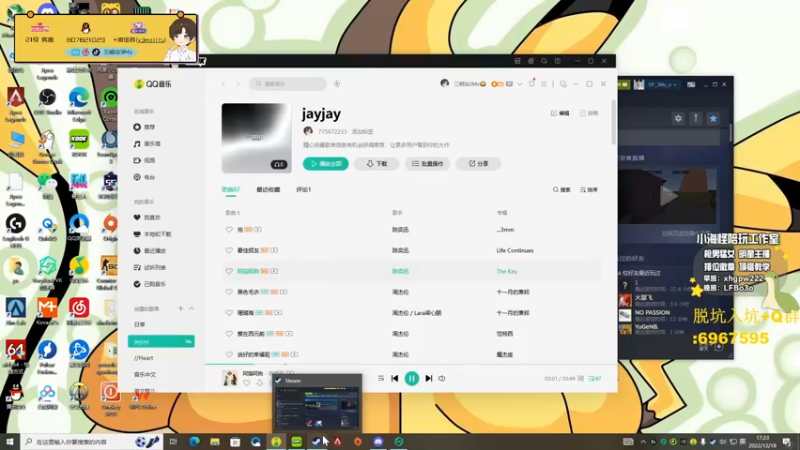
Task: Click the 搜索 in-playlist search
Action: point(561,190)
